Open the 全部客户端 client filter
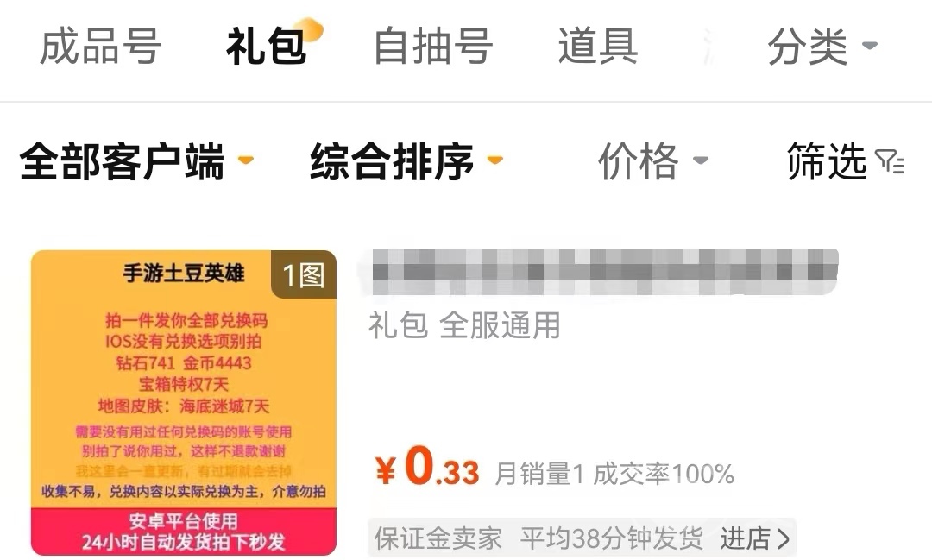 pos(136,161)
